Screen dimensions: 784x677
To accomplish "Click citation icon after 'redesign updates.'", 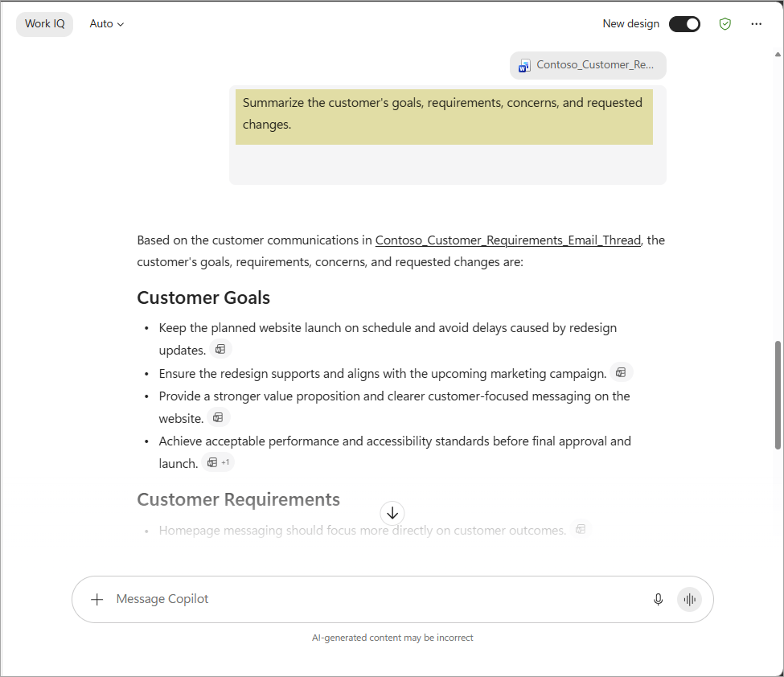I will (x=220, y=349).
